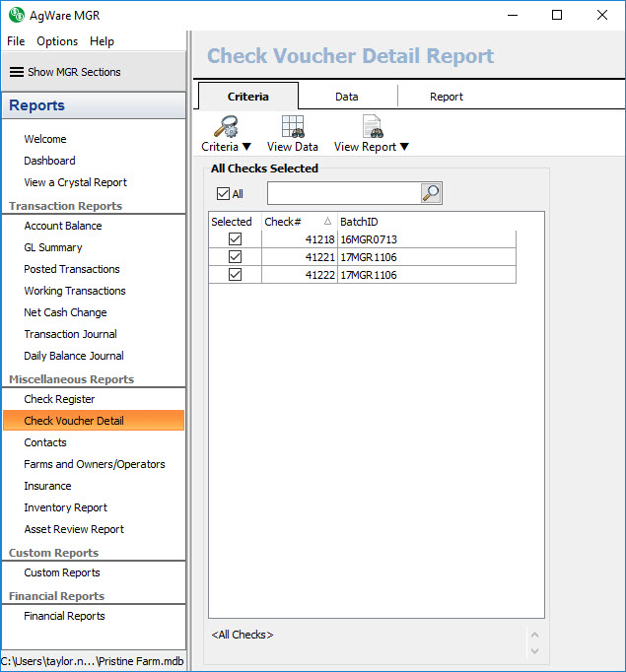Click the check search text field

point(343,193)
